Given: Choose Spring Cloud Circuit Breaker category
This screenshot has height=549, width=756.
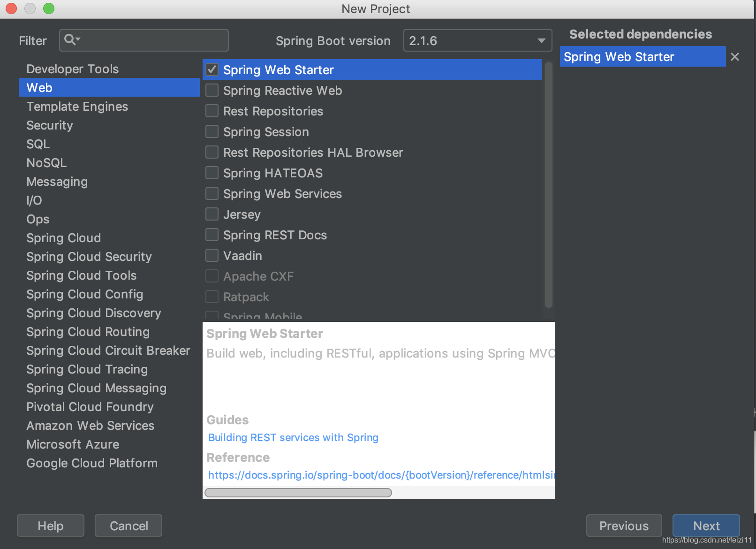Looking at the screenshot, I should click(109, 351).
